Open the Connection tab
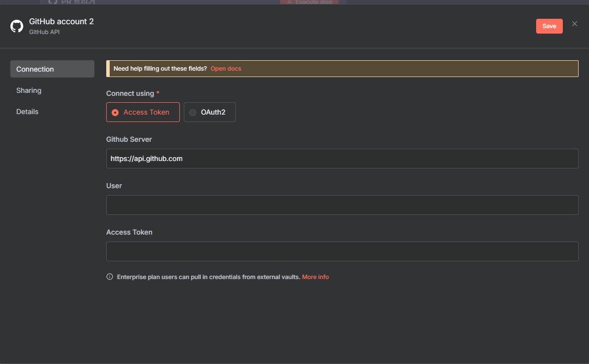The height and width of the screenshot is (364, 589). (x=52, y=69)
